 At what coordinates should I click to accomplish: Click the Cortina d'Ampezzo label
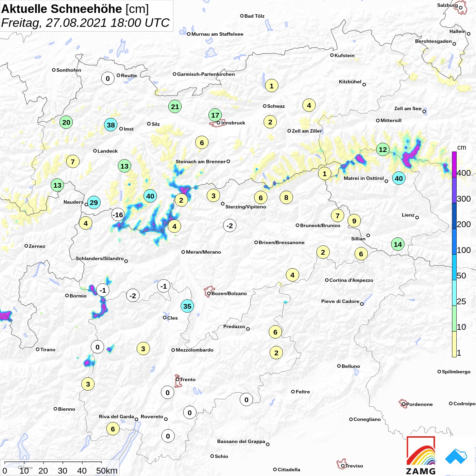351,280
